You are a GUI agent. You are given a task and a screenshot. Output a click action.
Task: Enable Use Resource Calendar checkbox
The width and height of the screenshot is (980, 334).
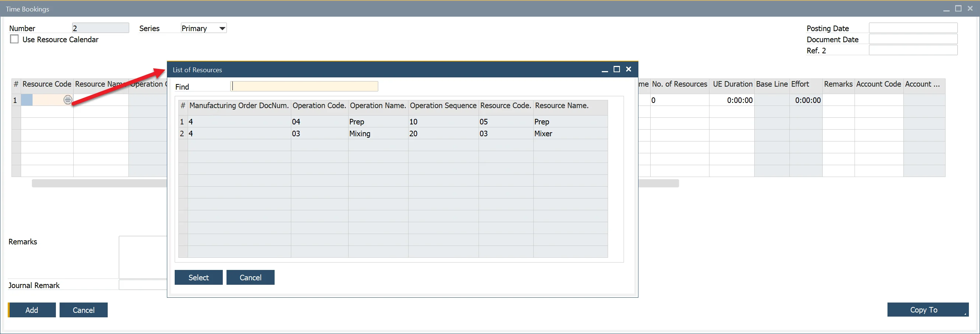[14, 39]
